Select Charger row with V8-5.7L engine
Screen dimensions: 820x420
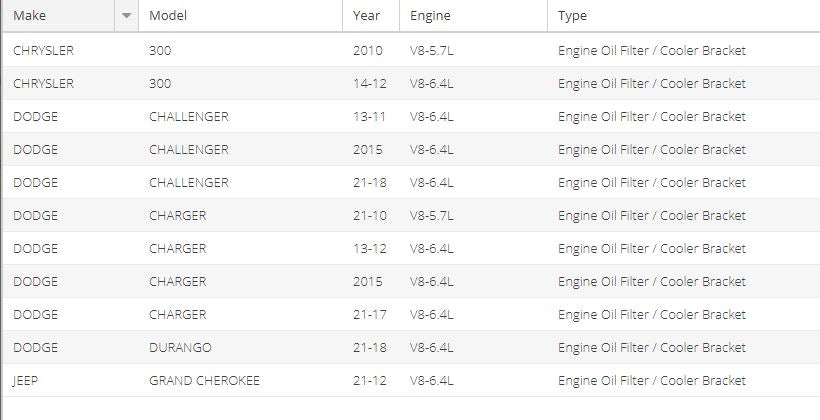(x=412, y=215)
